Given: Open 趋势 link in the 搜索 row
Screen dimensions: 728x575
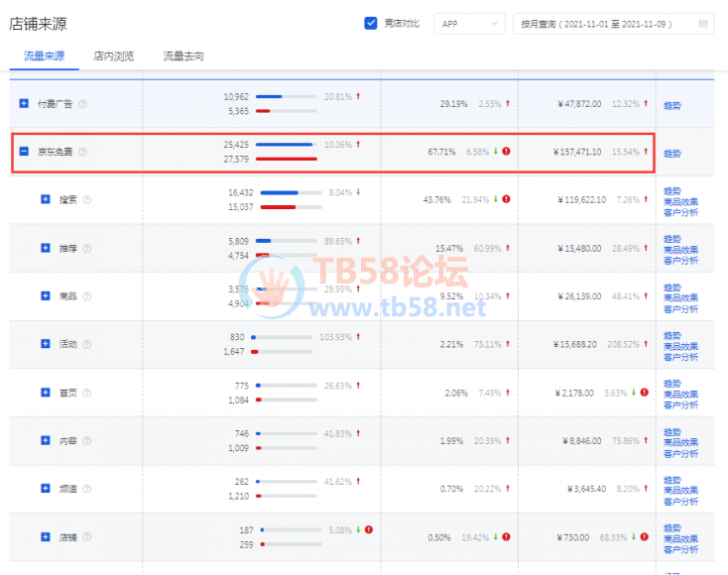Looking at the screenshot, I should pyautogui.click(x=671, y=190).
